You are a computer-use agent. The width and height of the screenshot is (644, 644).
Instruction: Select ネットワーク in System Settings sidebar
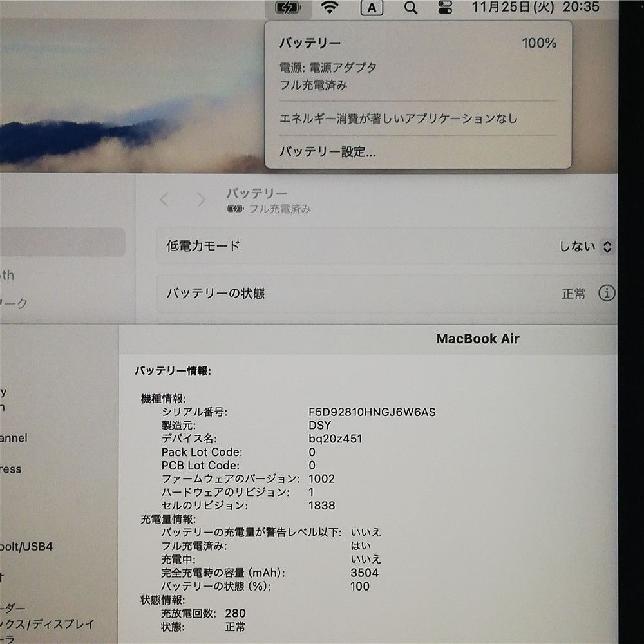coord(13,303)
